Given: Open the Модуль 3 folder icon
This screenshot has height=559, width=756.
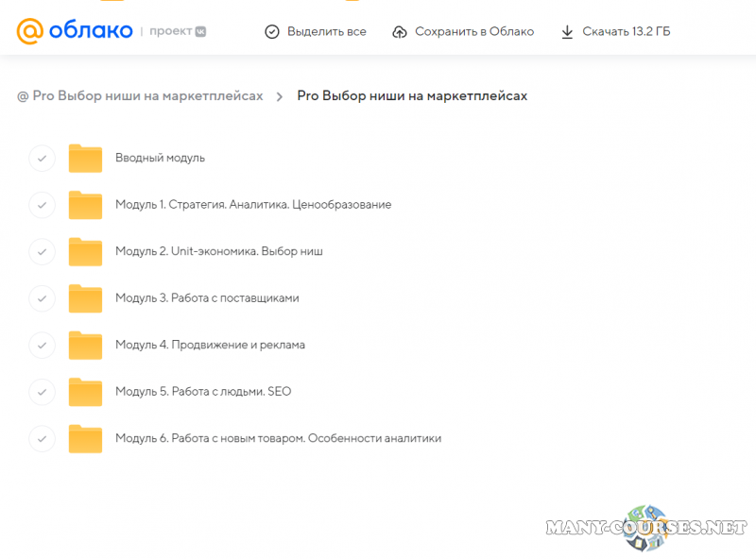Looking at the screenshot, I should coord(85,298).
